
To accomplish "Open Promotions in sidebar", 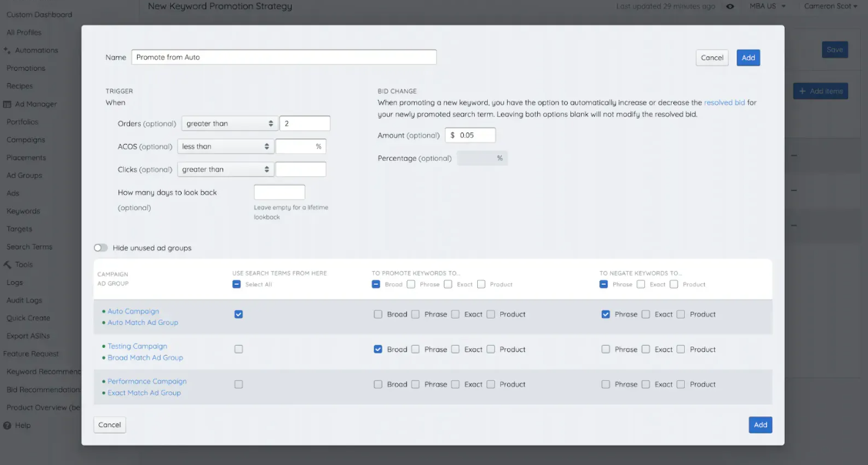I will pos(26,68).
